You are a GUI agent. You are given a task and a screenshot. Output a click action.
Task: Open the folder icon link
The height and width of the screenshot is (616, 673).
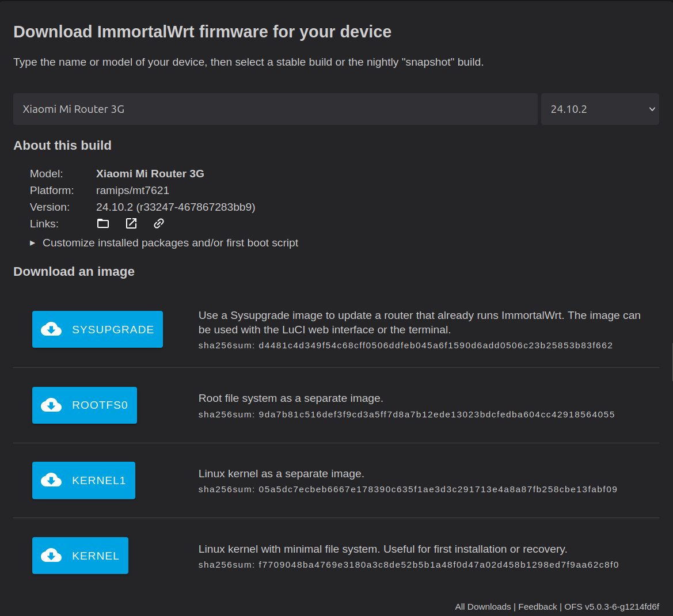tap(103, 223)
